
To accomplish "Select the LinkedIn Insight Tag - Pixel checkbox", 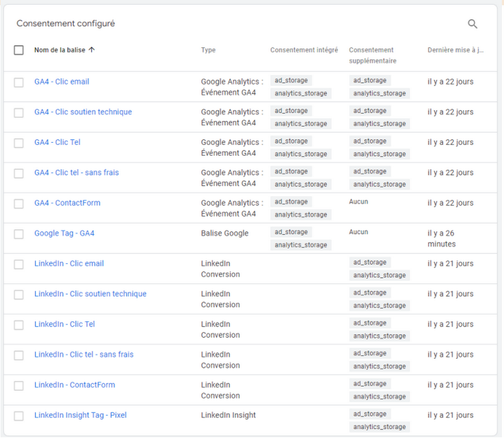I will coord(19,416).
